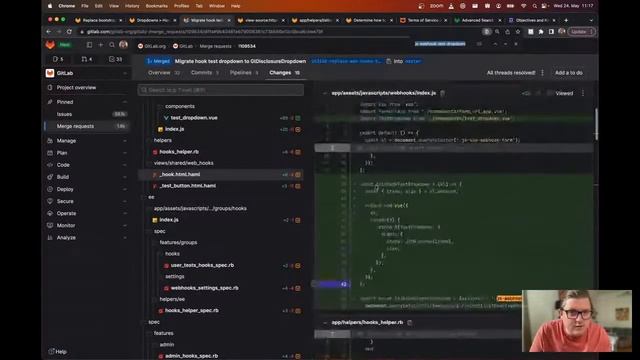
Task: Switch to the Overview tab
Action: [x=163, y=73]
